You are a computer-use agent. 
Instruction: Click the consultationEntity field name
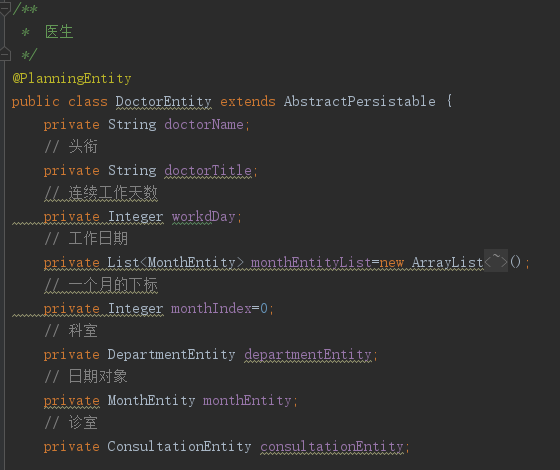[332, 446]
